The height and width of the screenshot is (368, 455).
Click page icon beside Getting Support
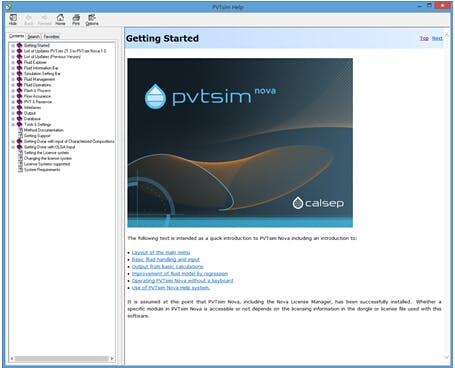(20, 136)
